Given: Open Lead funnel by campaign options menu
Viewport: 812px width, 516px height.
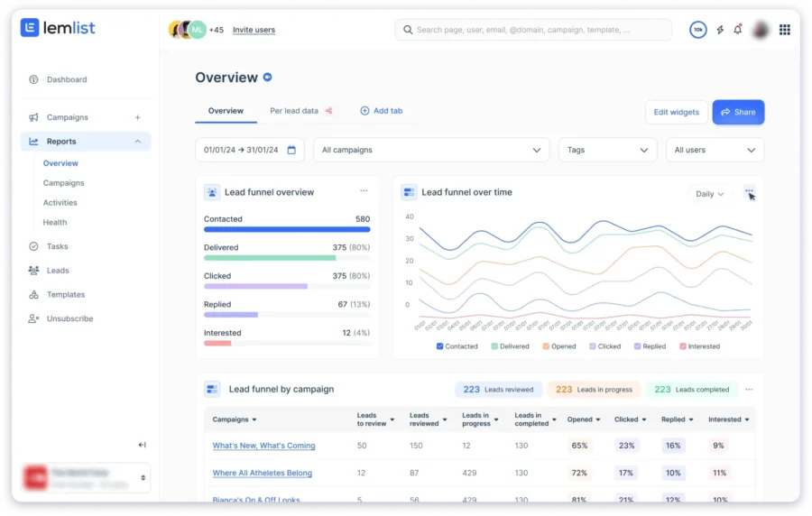Looking at the screenshot, I should [750, 390].
